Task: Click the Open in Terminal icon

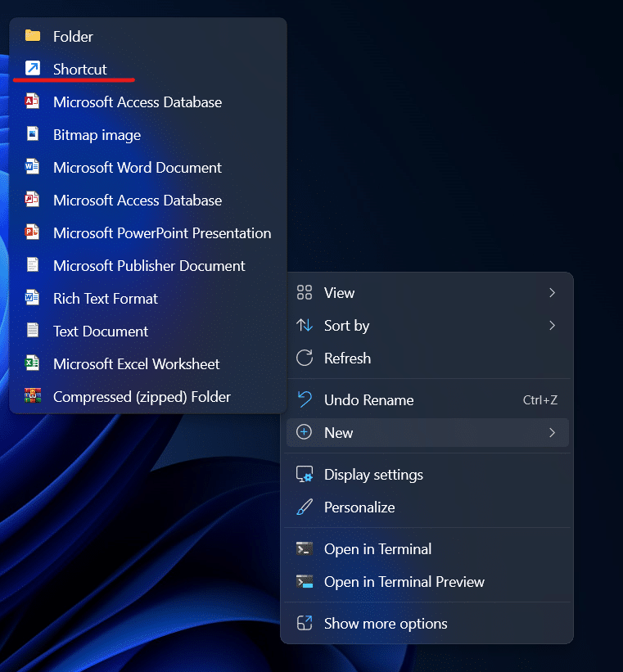Action: 305,548
